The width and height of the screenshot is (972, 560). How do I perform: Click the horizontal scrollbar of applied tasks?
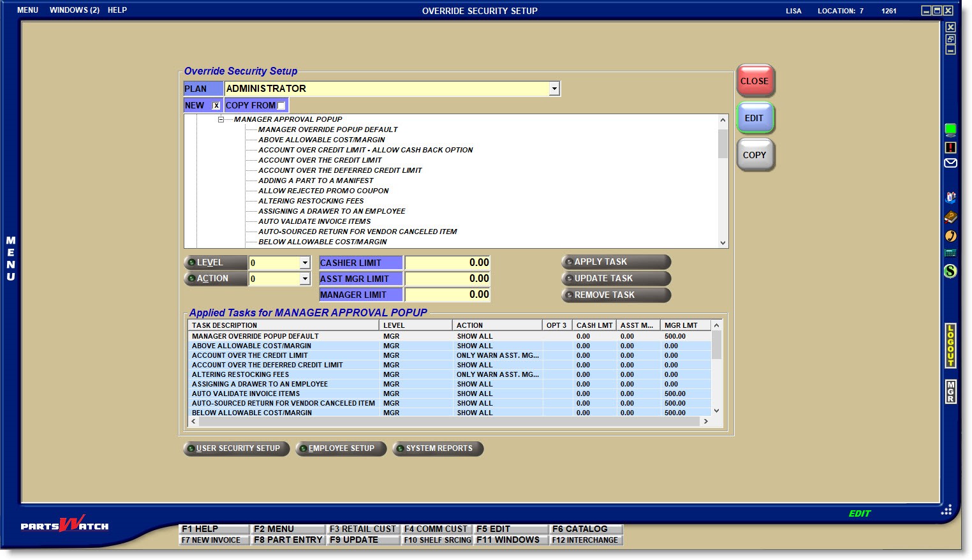(x=446, y=422)
